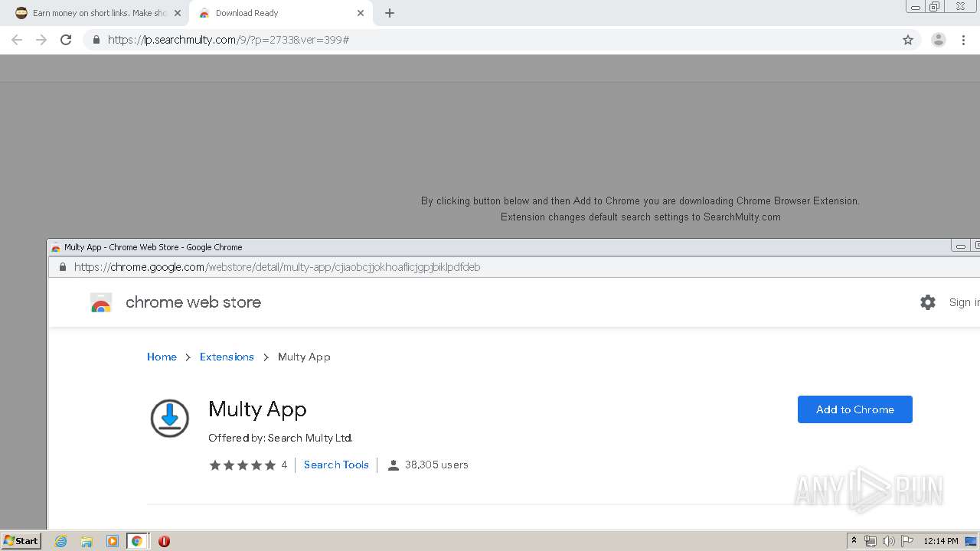Minimize the Multy App popup window
This screenshot has height=551, width=980.
point(960,246)
